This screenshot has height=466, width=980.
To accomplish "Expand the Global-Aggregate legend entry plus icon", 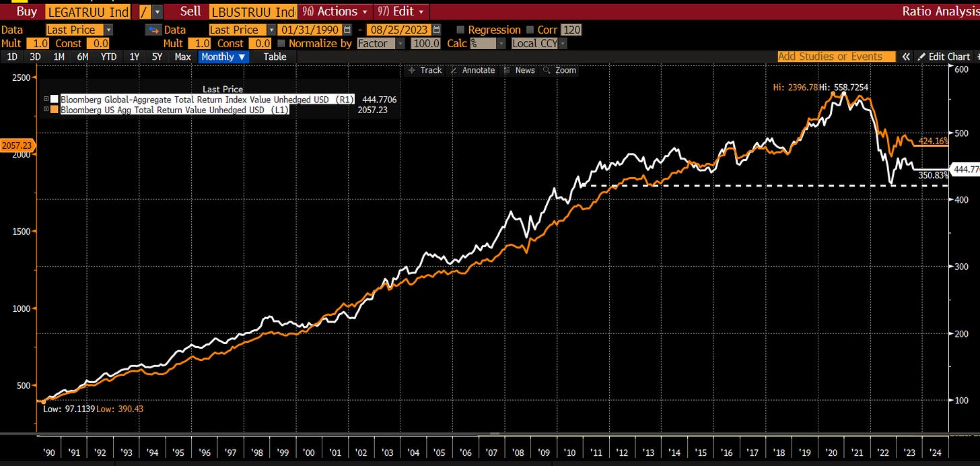I will (x=46, y=99).
